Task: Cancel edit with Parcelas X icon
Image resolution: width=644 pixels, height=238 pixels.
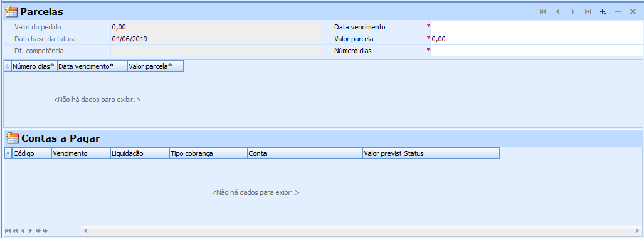Action: [633, 12]
